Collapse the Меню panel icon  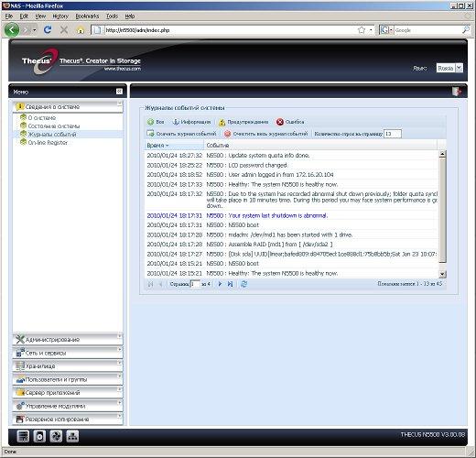119,92
